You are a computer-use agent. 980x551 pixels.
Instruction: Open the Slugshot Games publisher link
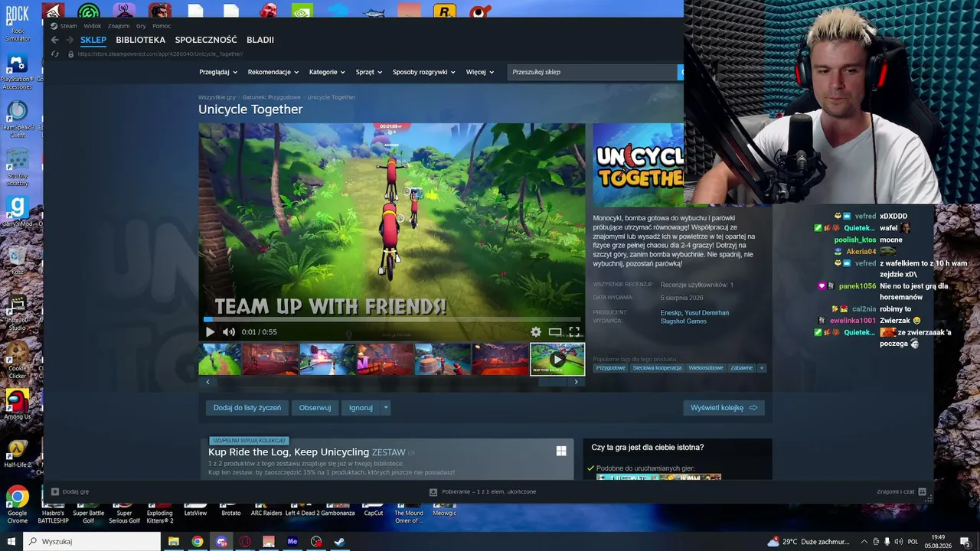pyautogui.click(x=684, y=321)
